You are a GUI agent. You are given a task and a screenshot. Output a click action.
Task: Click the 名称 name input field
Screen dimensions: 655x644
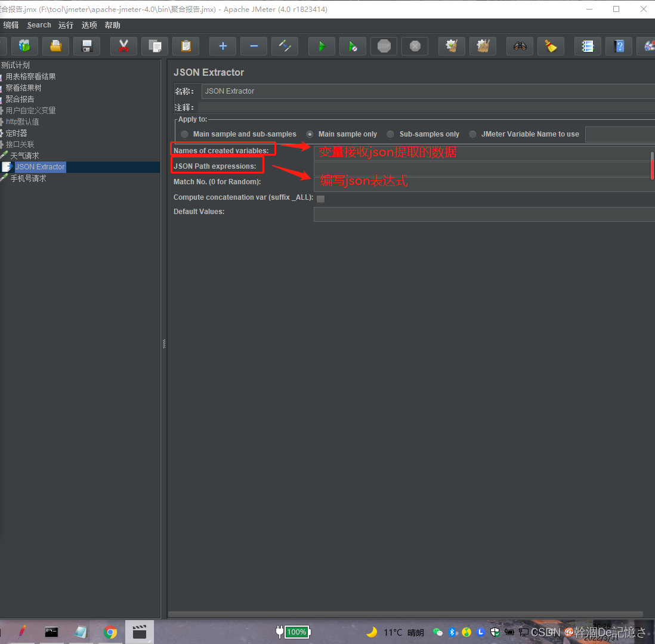pos(428,91)
